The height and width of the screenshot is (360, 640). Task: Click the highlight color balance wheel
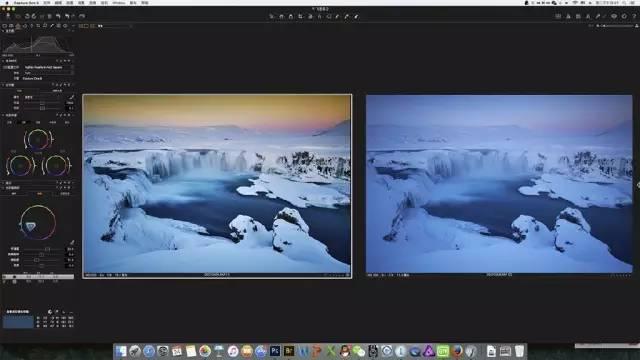pyautogui.click(x=56, y=166)
